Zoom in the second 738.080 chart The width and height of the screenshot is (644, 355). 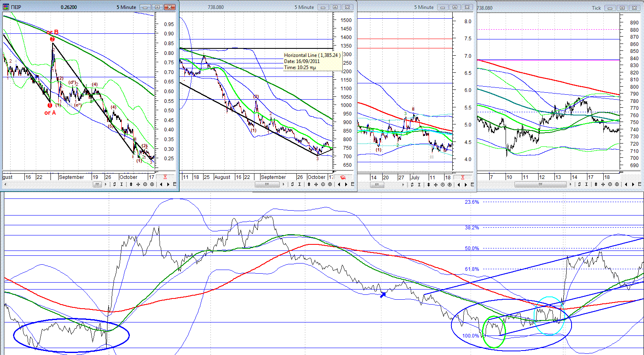[330, 184]
